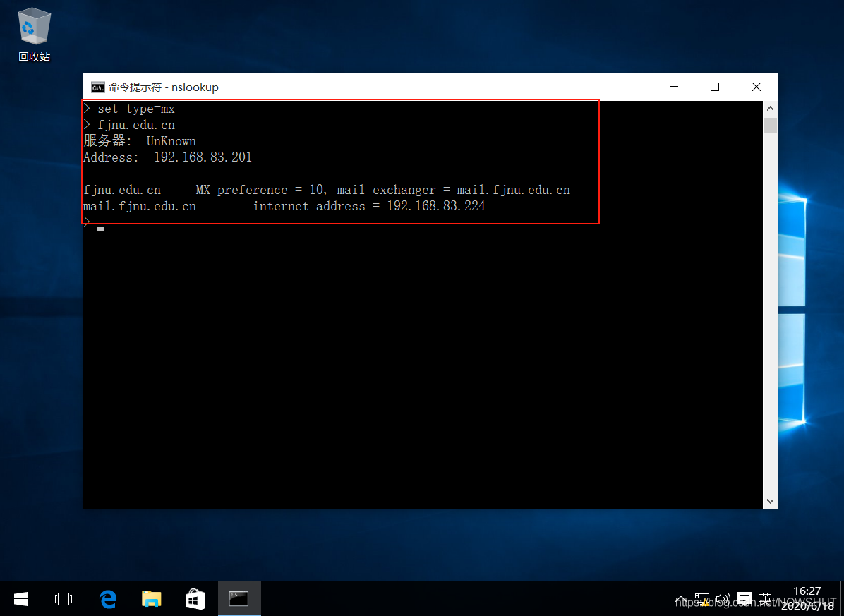This screenshot has height=616, width=844.
Task: Select the Command Prompt taskbar button
Action: point(239,599)
